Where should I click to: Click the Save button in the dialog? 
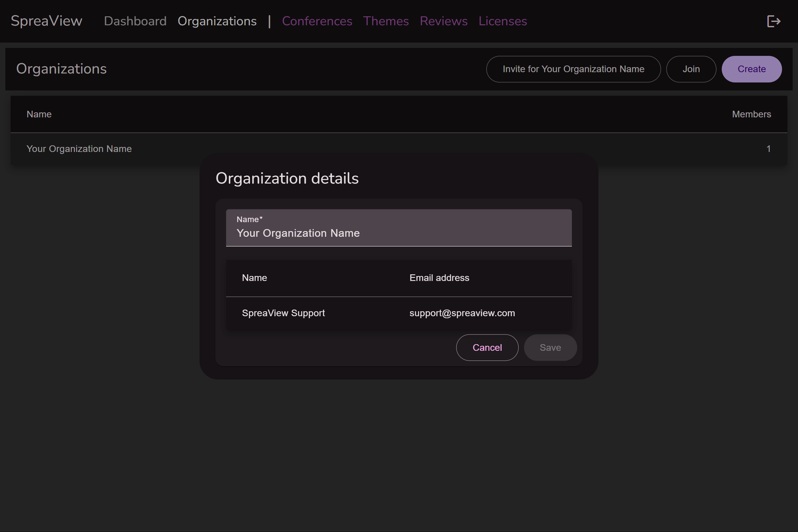point(550,347)
